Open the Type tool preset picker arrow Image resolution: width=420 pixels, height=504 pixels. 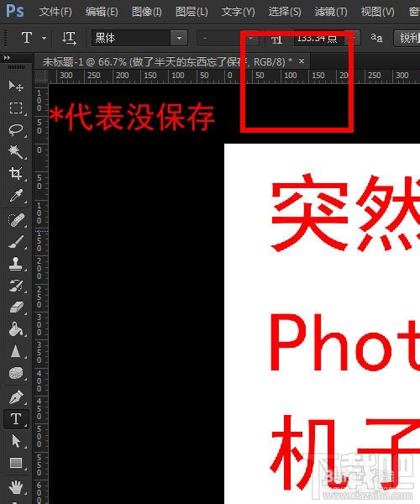[44, 38]
